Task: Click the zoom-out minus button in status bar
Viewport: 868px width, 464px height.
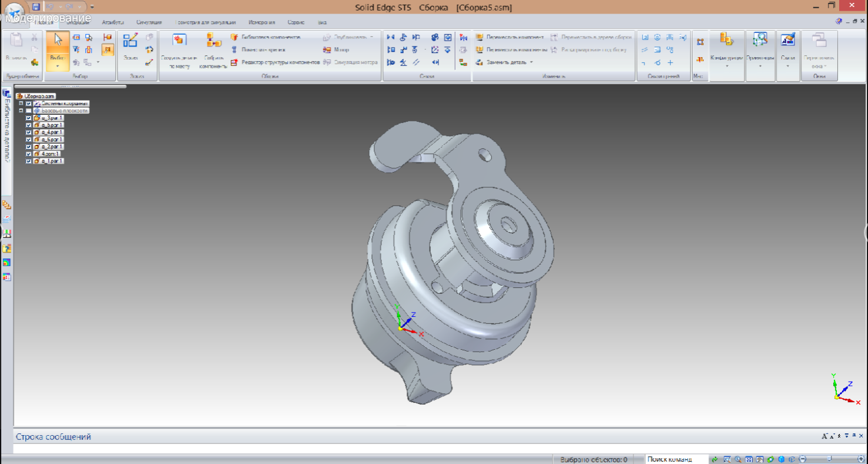Action: click(x=803, y=459)
